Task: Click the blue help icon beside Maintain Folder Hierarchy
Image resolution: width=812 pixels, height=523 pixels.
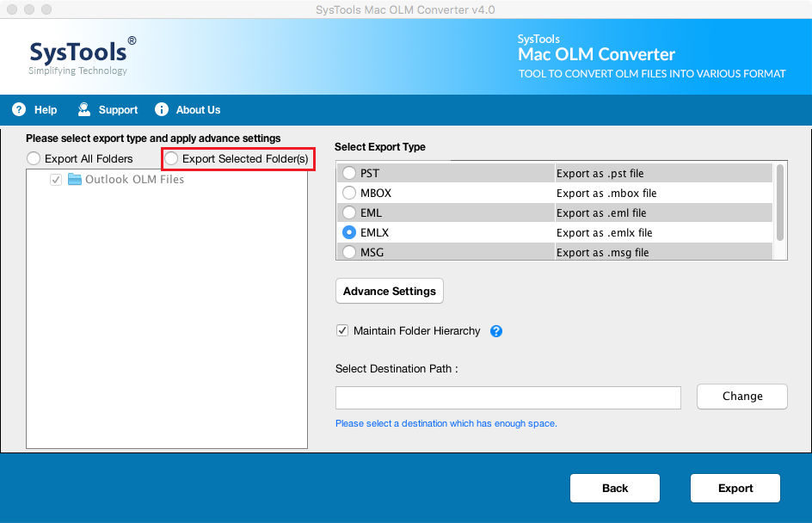Action: (496, 331)
